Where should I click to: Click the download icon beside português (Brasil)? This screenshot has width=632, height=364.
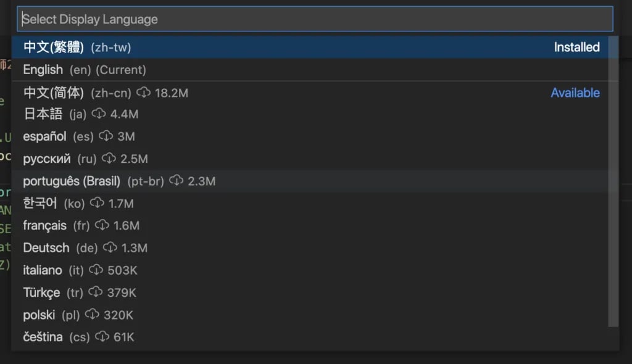[x=176, y=181]
